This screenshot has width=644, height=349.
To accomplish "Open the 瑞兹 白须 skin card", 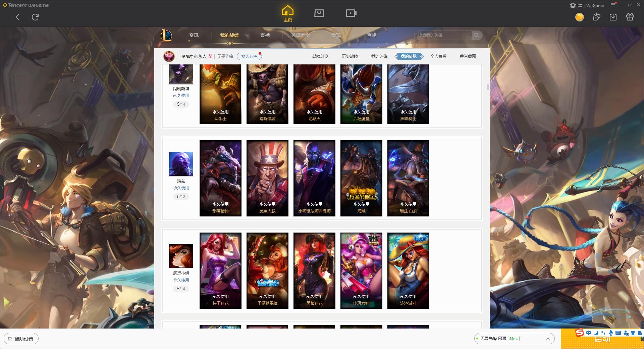I will [x=408, y=178].
